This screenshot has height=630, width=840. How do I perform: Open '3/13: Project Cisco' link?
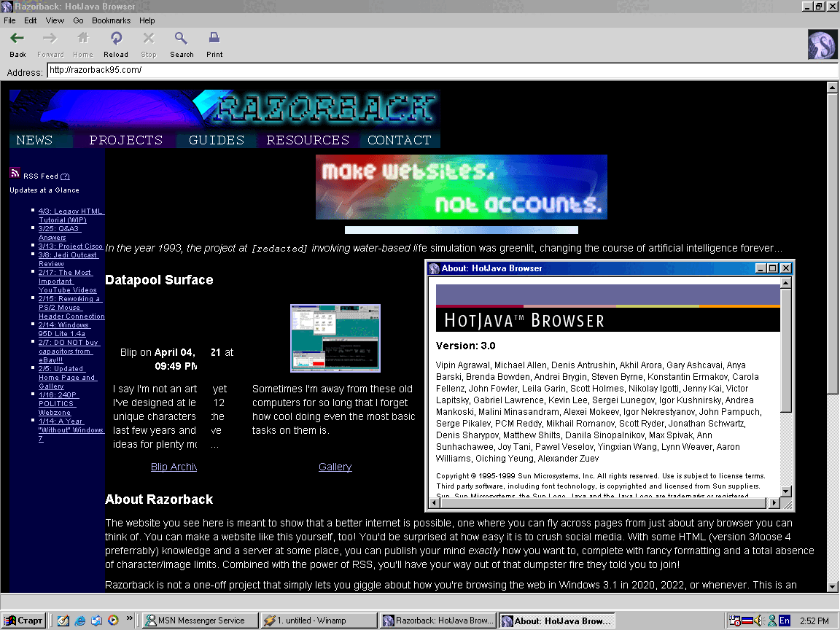pos(70,246)
